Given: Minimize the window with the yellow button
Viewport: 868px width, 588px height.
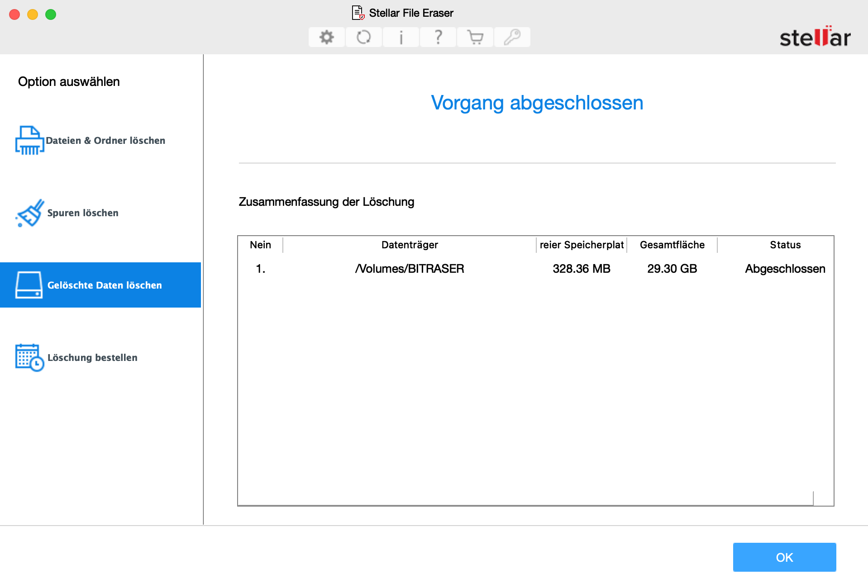Looking at the screenshot, I should click(x=33, y=14).
